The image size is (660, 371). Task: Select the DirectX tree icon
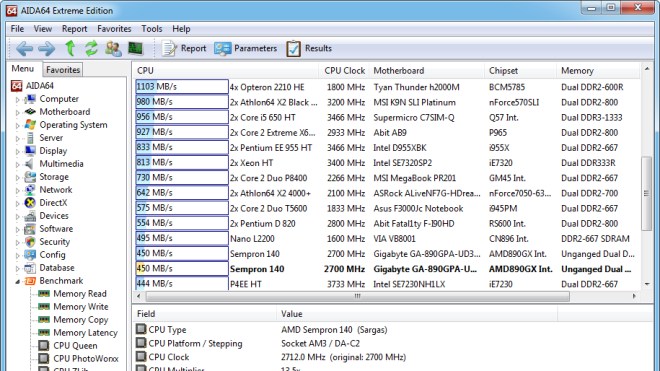coord(30,203)
